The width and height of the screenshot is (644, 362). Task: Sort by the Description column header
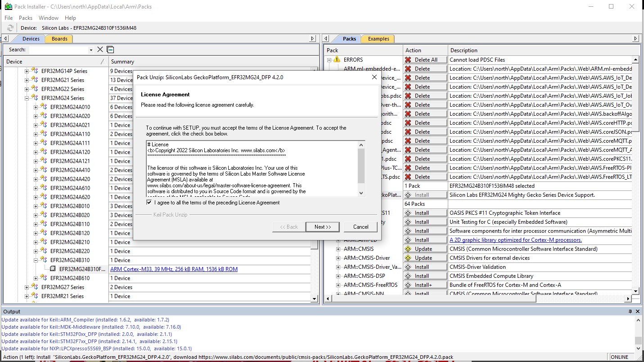tap(543, 50)
